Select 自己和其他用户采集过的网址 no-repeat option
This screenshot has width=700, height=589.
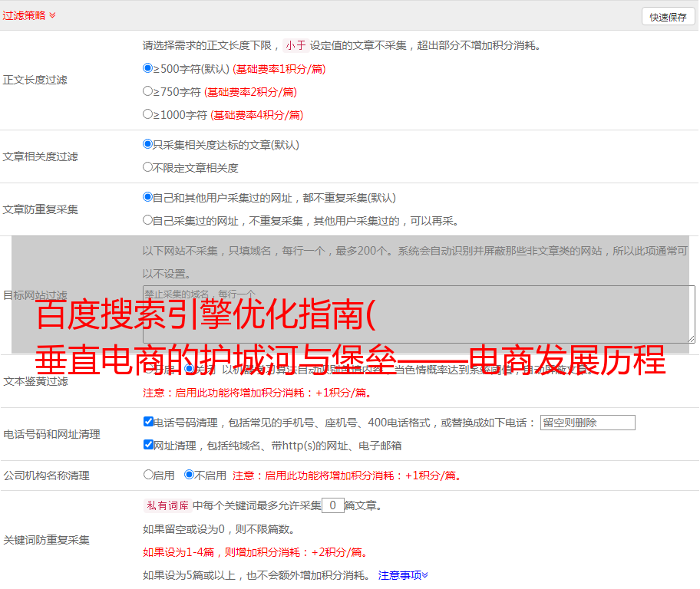click(x=148, y=197)
